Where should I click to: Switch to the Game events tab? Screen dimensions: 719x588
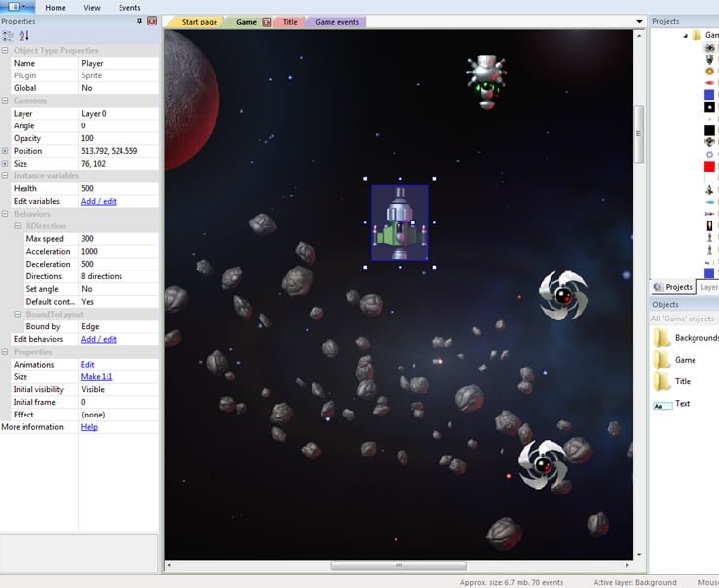coord(337,22)
